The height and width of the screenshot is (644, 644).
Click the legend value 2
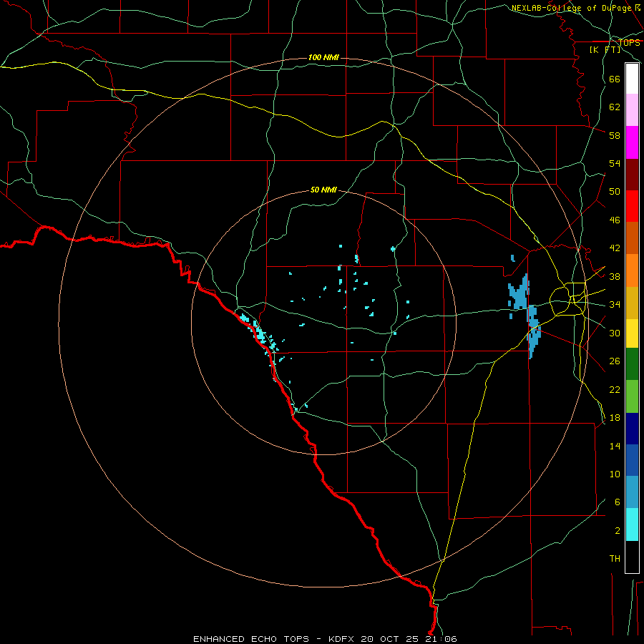click(x=618, y=531)
